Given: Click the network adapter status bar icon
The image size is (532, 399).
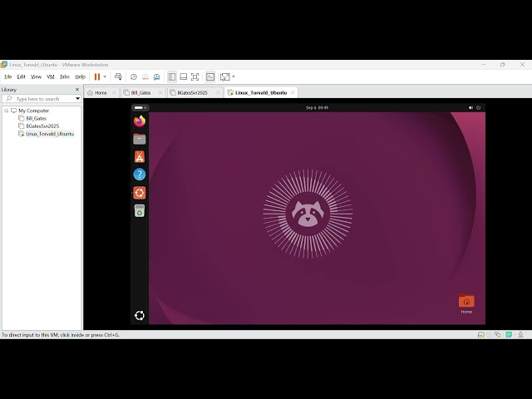Looking at the screenshot, I should point(497,335).
